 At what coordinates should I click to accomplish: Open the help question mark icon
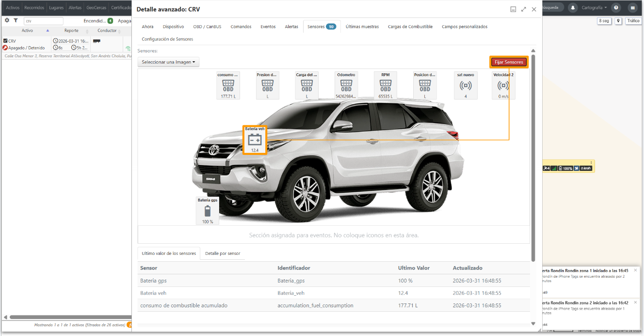click(616, 8)
